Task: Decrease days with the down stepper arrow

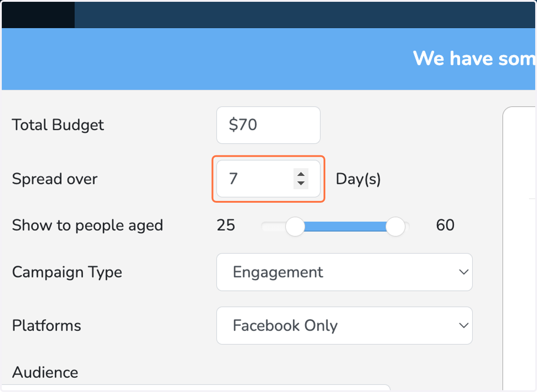Action: [x=301, y=183]
